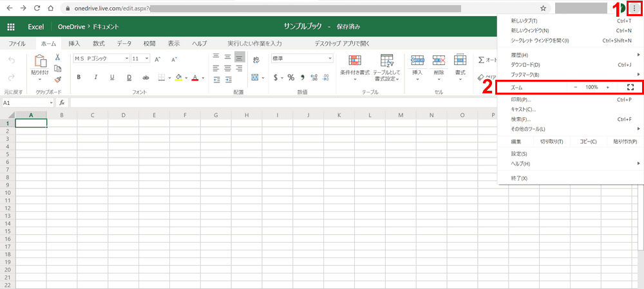This screenshot has width=644, height=289.
Task: Apply the red font color A
Action: (195, 77)
